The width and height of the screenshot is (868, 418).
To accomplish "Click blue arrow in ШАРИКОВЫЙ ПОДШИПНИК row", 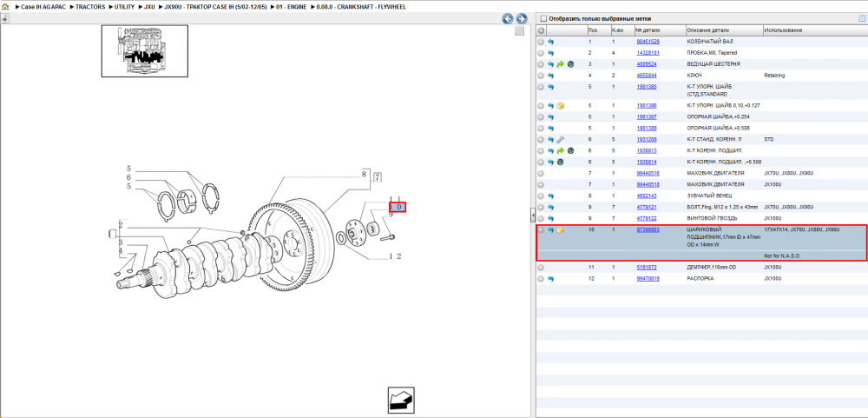I will tap(551, 229).
